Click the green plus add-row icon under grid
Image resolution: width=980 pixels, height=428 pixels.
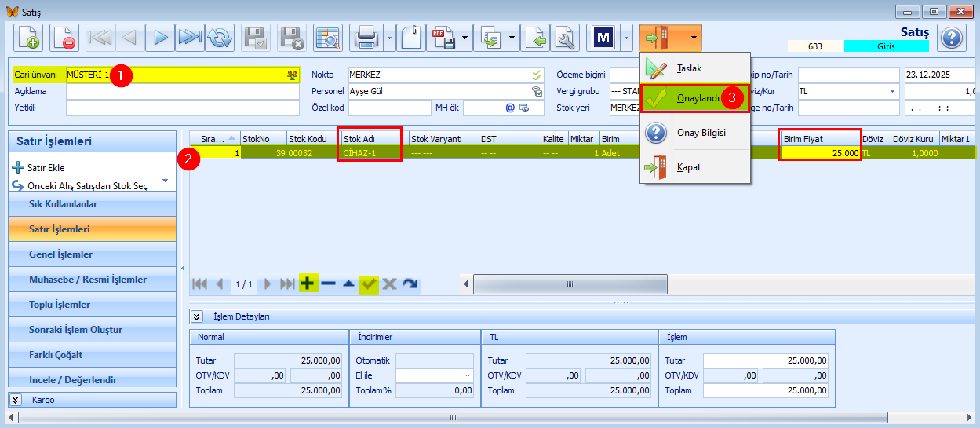[308, 284]
